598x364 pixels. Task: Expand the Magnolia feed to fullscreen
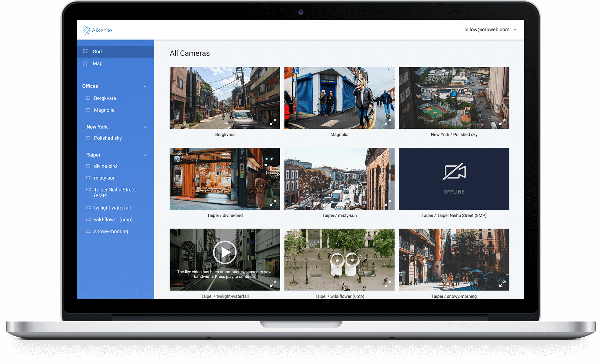tap(388, 122)
